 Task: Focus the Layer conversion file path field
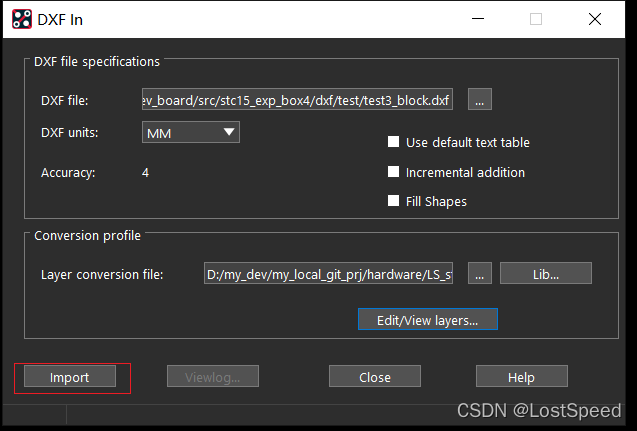tap(330, 274)
